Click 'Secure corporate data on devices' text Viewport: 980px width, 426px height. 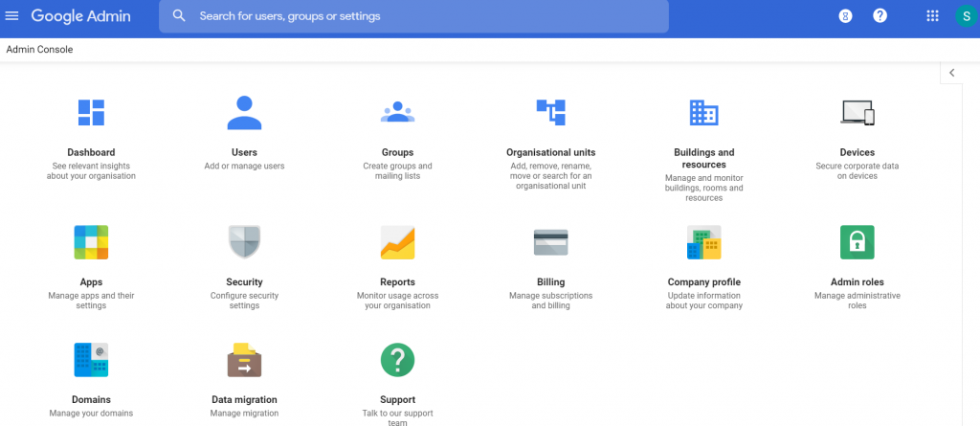pyautogui.click(x=857, y=171)
